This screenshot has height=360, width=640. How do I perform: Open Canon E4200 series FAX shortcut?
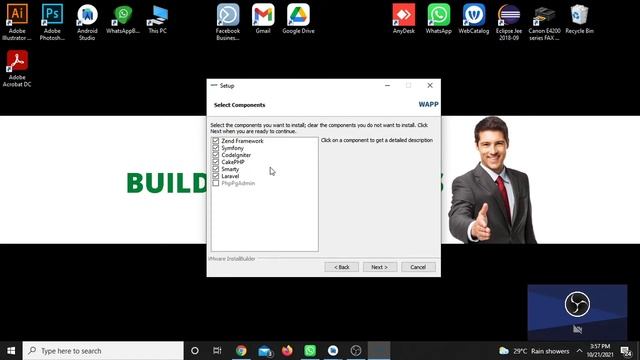point(544,22)
